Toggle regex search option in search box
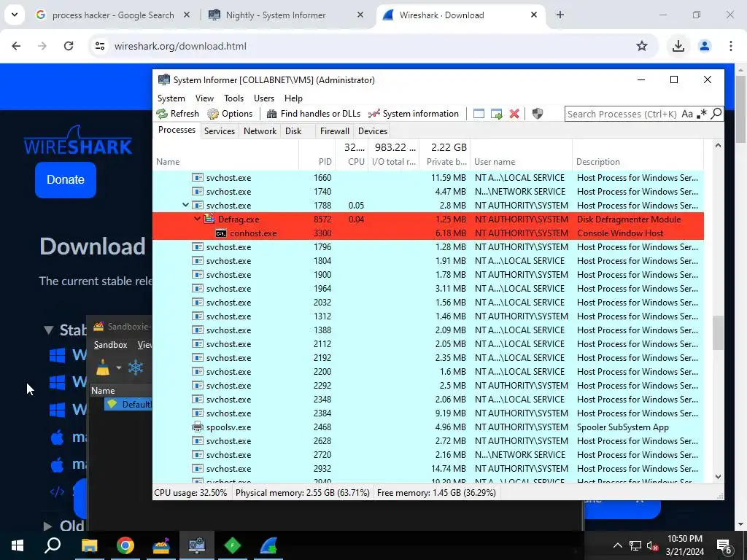 coord(701,114)
